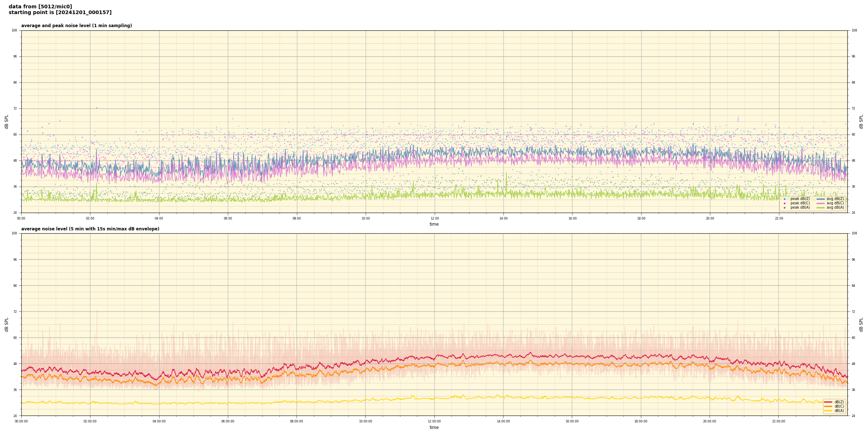Image resolution: width=868 pixels, height=434 pixels.
Task: Click the 06:00:00 tick label on lower chart
Action: click(x=227, y=421)
